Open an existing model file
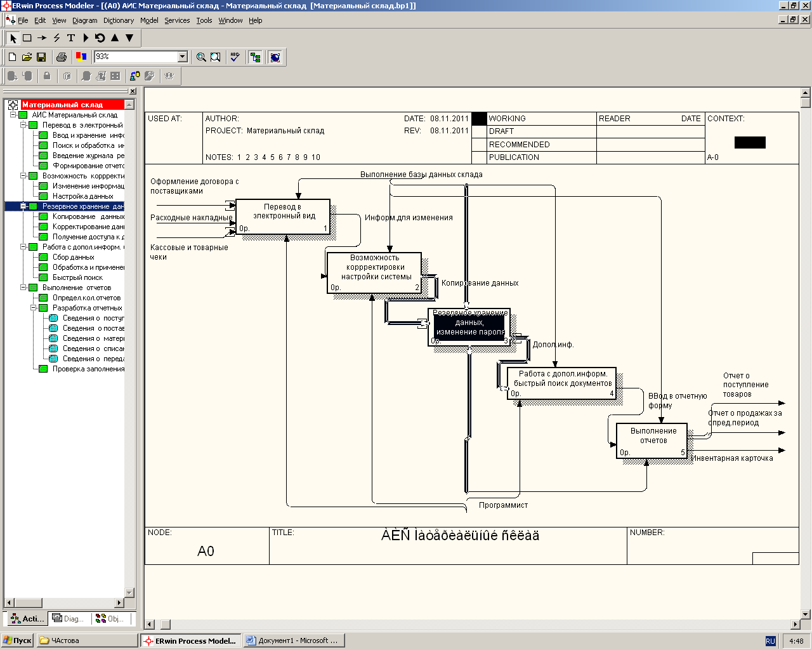This screenshot has height=650, width=812. pos(27,57)
